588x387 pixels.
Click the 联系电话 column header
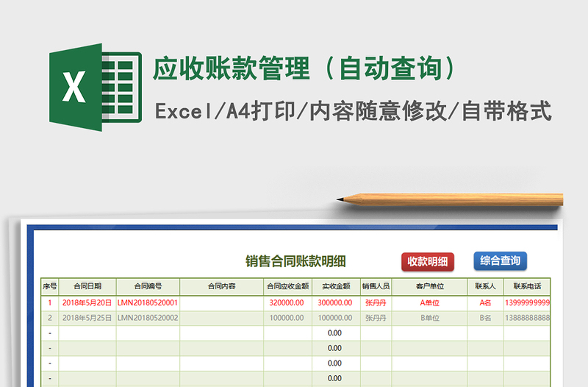coord(527,286)
